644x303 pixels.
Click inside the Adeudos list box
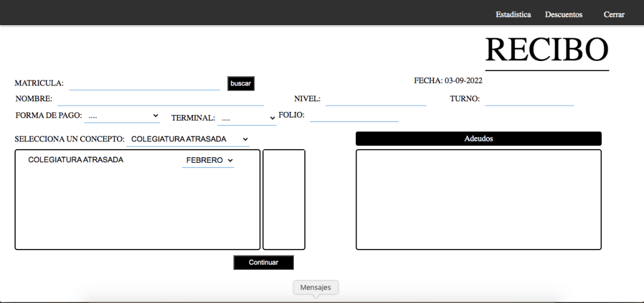479,199
